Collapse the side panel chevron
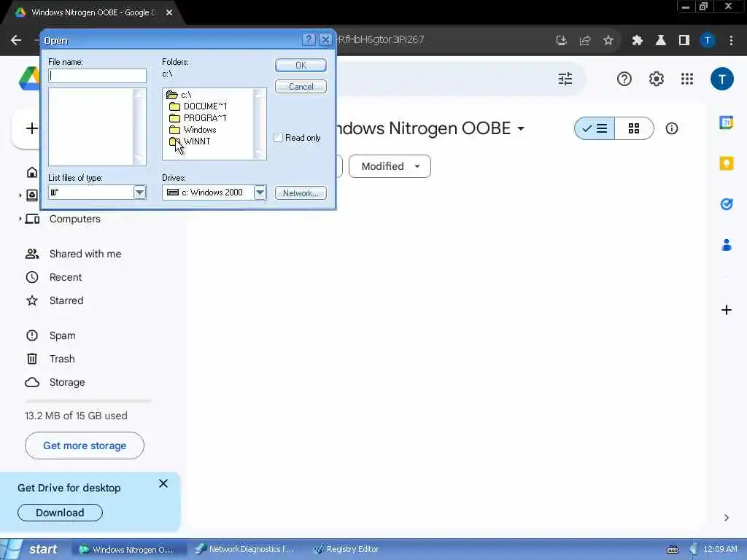 tap(726, 518)
